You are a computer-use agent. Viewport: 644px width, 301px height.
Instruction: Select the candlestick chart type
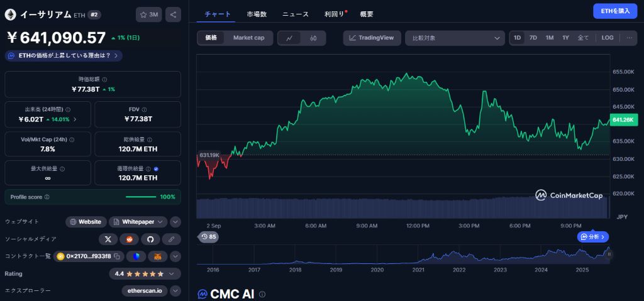(313, 38)
